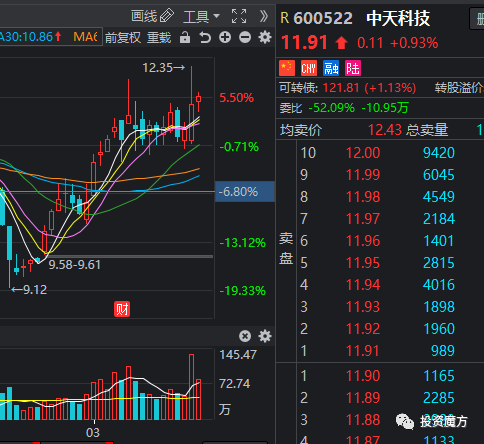The image size is (484, 444).
Task: Select 前复权 price adjustment option
Action: tap(123, 38)
